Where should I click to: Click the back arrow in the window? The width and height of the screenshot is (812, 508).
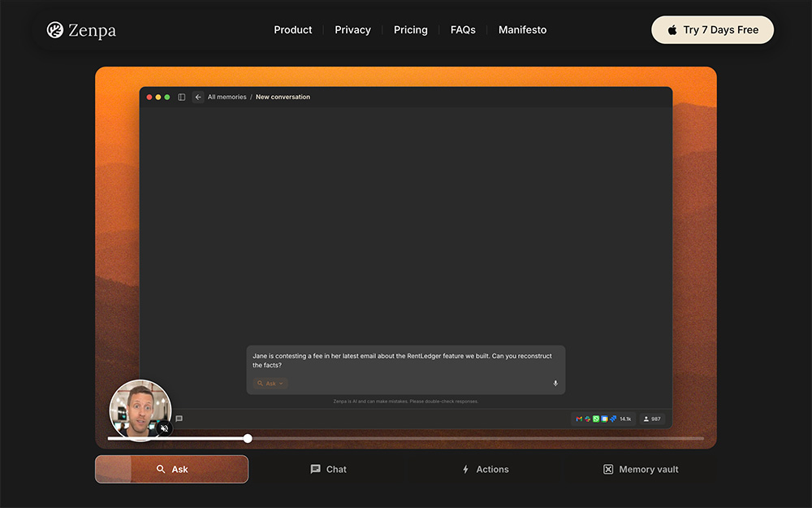tap(198, 97)
